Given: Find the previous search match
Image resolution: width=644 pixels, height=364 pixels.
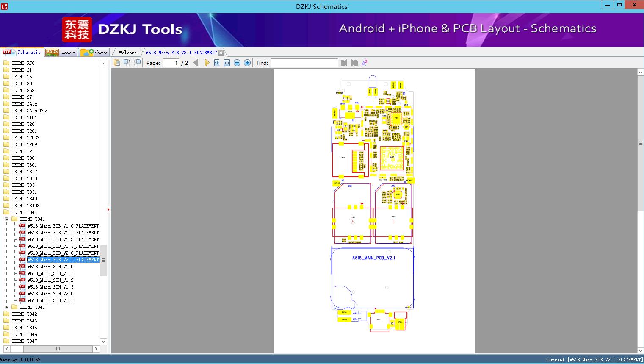Looking at the screenshot, I should (344, 63).
